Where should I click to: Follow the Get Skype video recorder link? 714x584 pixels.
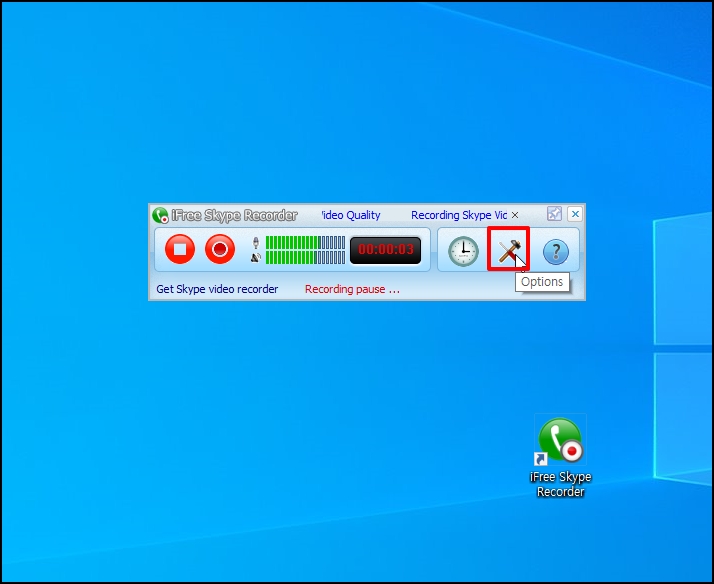[x=217, y=289]
